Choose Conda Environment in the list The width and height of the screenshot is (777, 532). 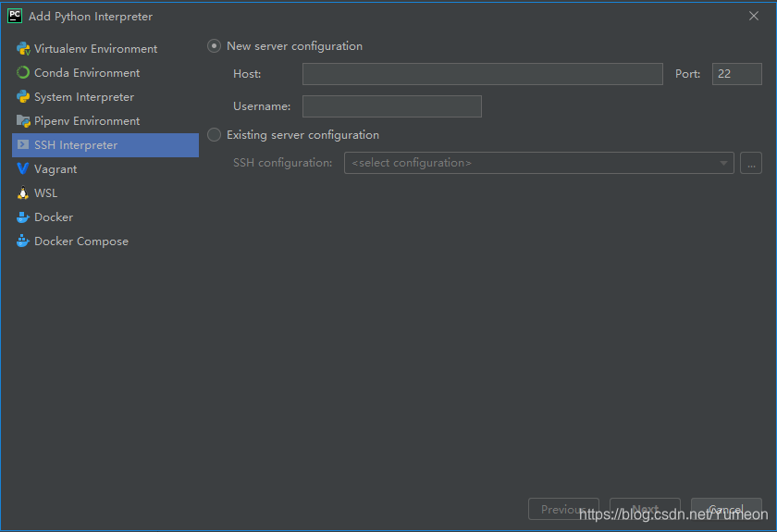coord(105,73)
